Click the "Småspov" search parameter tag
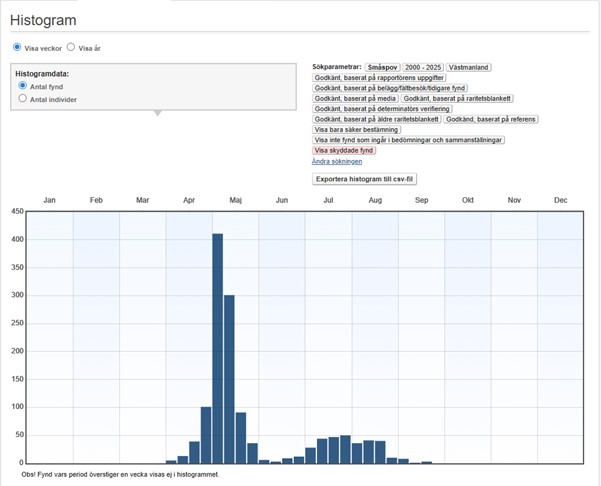 tap(382, 67)
